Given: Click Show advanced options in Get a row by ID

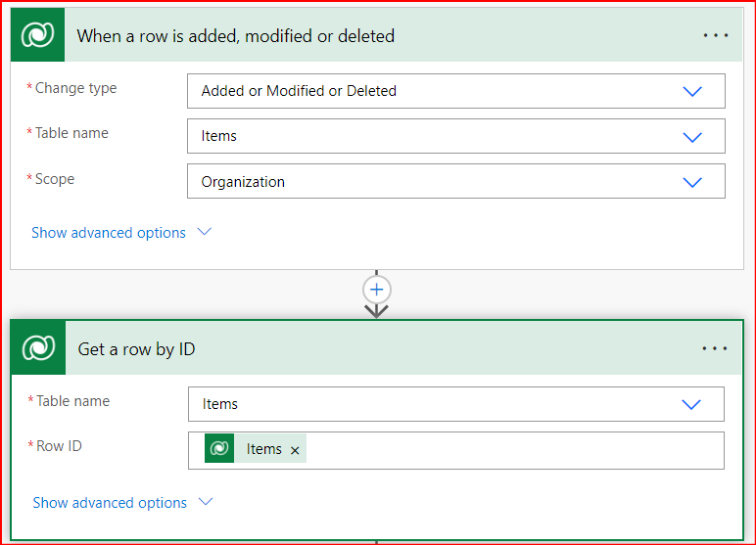Looking at the screenshot, I should pos(109,503).
